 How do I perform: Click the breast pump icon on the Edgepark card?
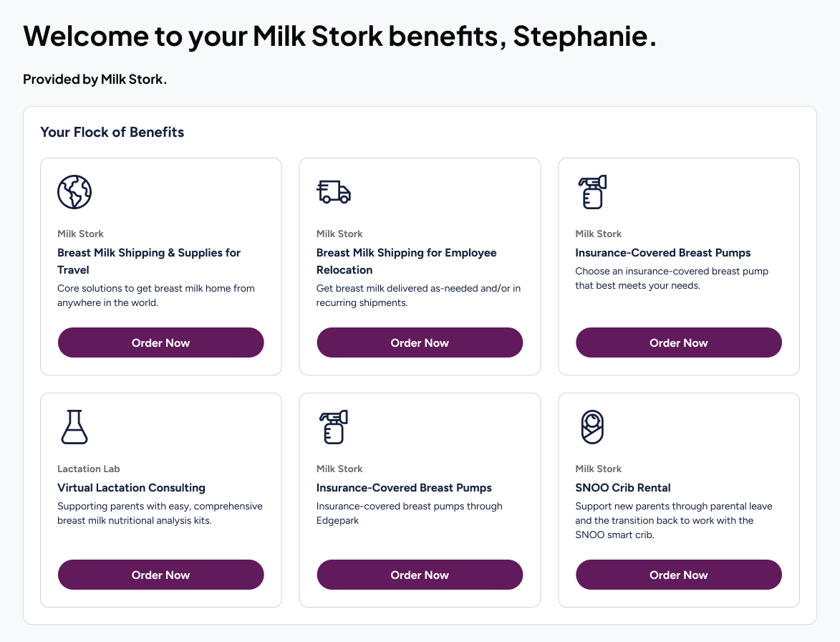pyautogui.click(x=334, y=427)
